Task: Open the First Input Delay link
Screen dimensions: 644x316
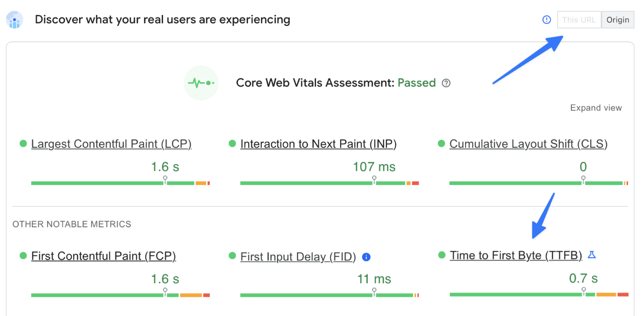Action: (x=298, y=256)
